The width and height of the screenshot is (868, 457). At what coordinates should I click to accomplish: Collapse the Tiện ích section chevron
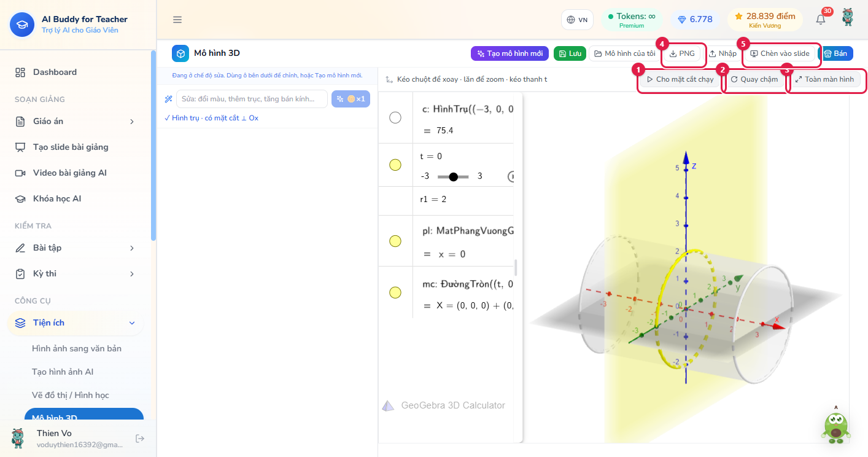click(x=132, y=323)
